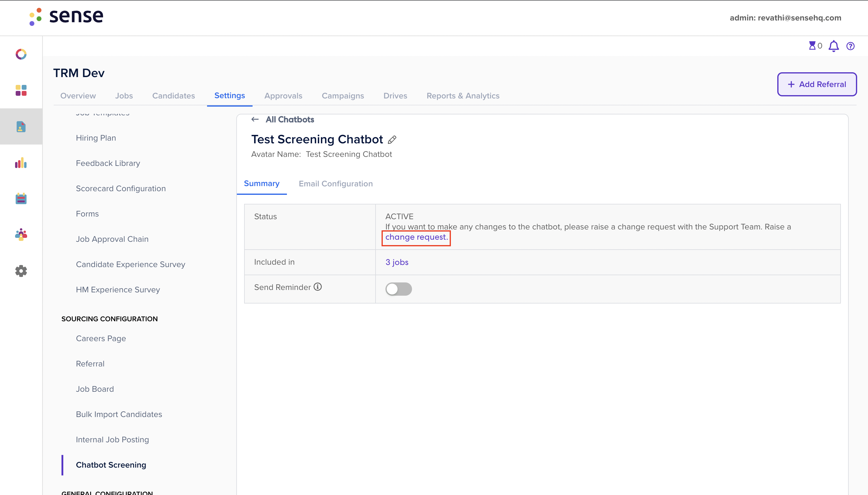This screenshot has height=495, width=868.
Task: Click the hourglass pending tasks icon
Action: 812,45
